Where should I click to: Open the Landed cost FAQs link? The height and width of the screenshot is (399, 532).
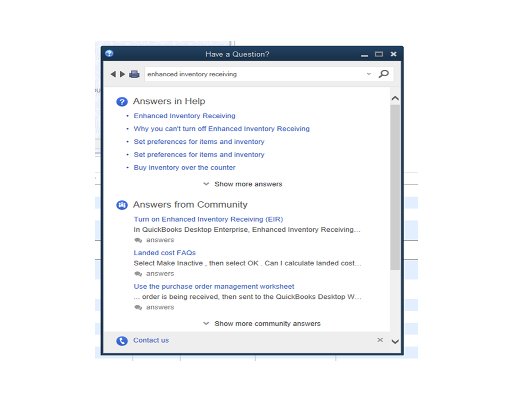pos(165,253)
